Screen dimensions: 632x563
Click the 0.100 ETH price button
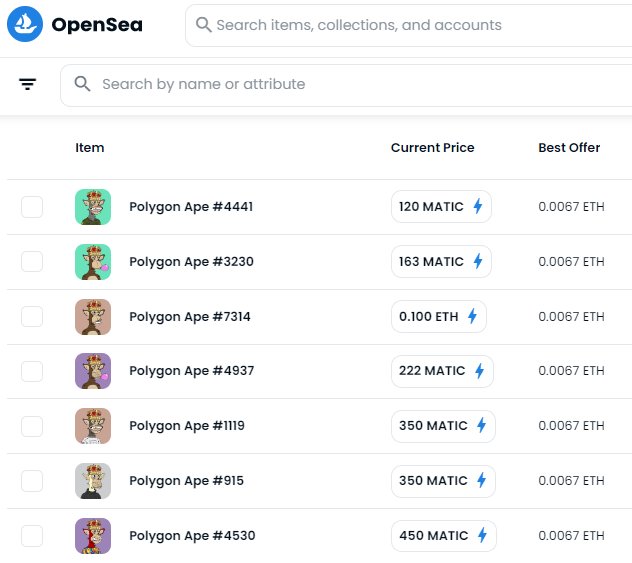[x=439, y=316]
